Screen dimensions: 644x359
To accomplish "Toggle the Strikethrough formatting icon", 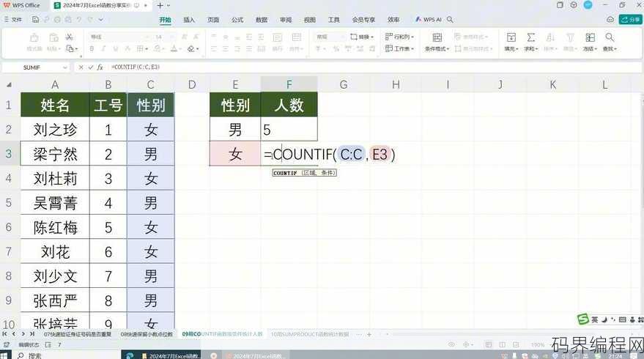I will point(127,49).
